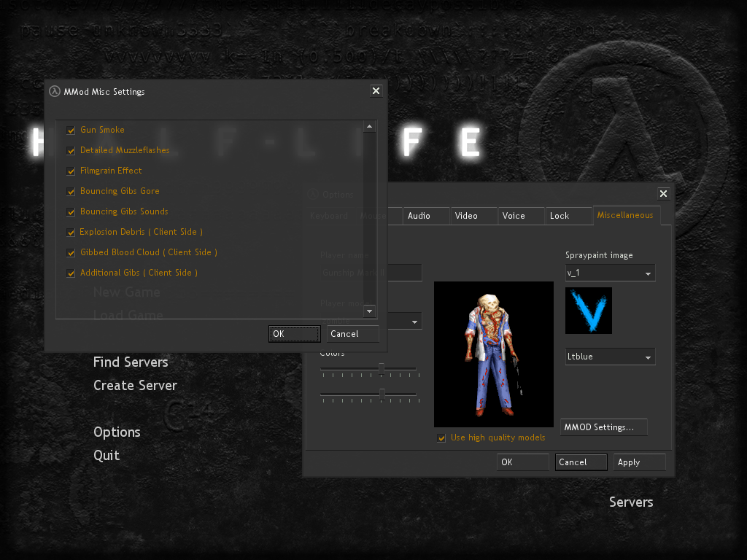Screen dimensions: 747x560
Task: Select Find Servers from main menu
Action: (x=131, y=362)
